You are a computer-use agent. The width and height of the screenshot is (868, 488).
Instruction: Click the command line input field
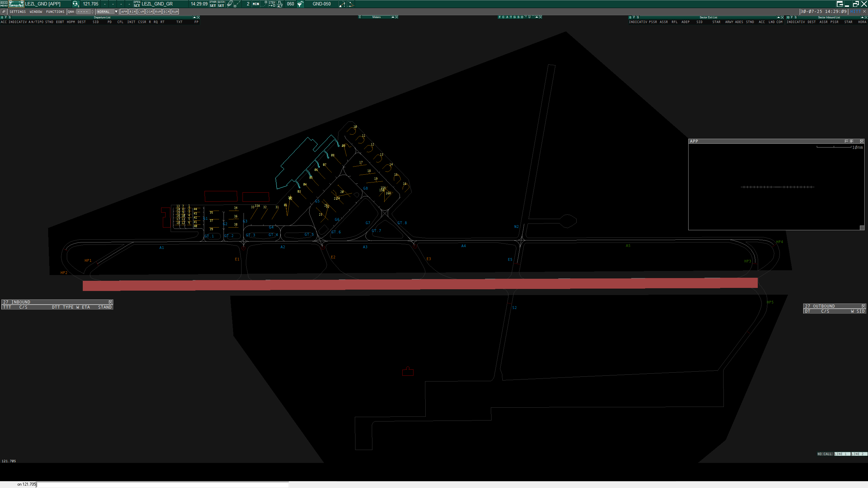163,484
